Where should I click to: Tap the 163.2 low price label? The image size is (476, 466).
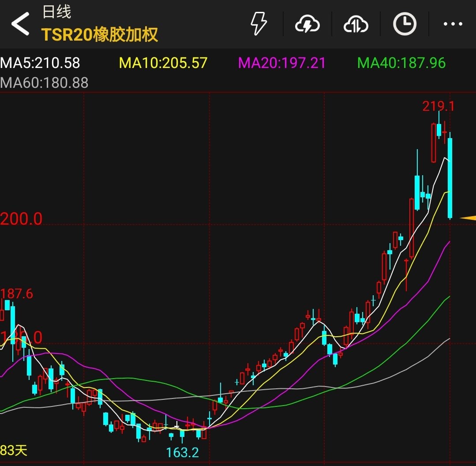183,453
